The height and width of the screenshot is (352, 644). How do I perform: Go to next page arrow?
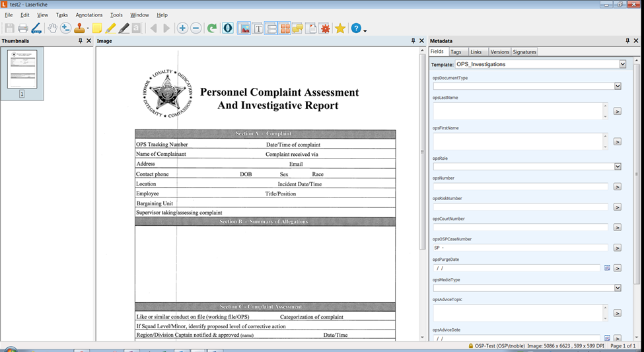[x=166, y=28]
